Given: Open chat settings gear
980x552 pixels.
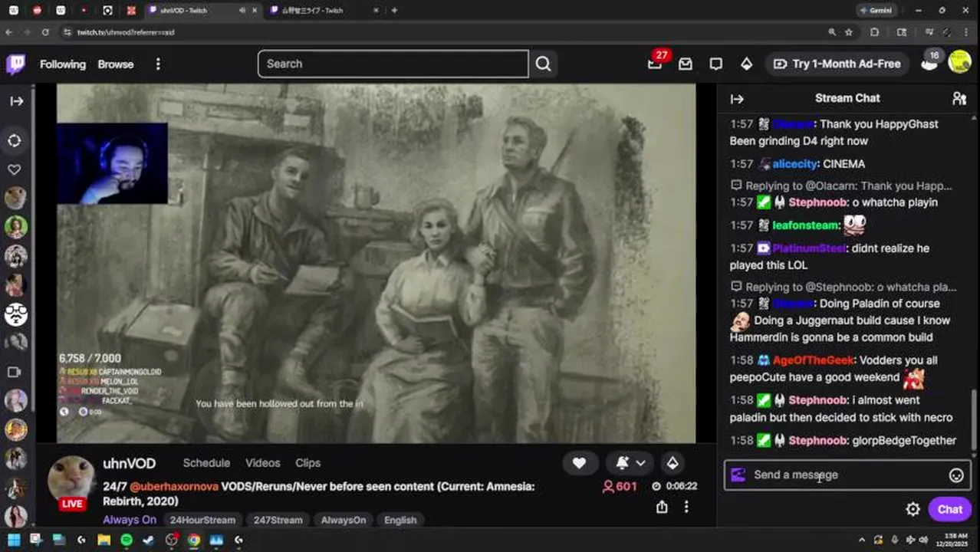Looking at the screenshot, I should pyautogui.click(x=913, y=509).
